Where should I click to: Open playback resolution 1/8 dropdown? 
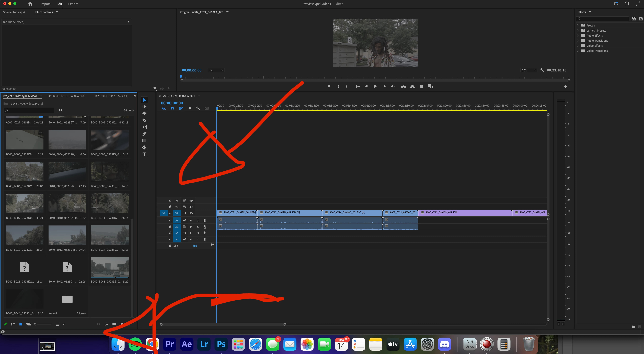[528, 70]
